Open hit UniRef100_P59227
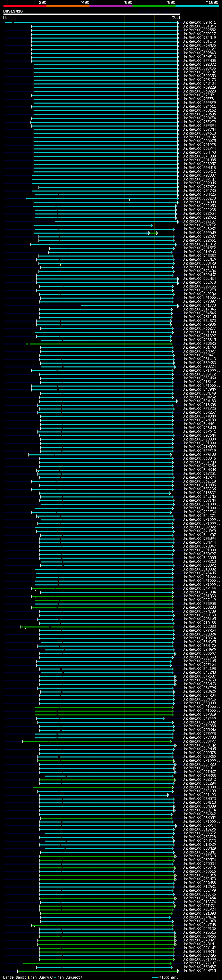Viewport: 222px width, 980px height. pyautogui.click(x=199, y=34)
